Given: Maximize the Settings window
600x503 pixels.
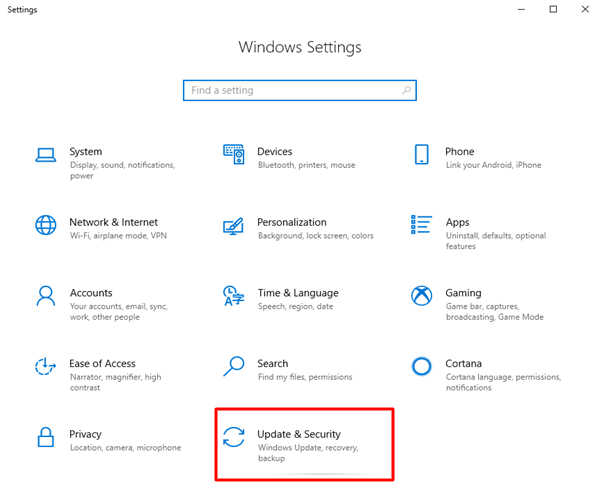Looking at the screenshot, I should coord(553,9).
